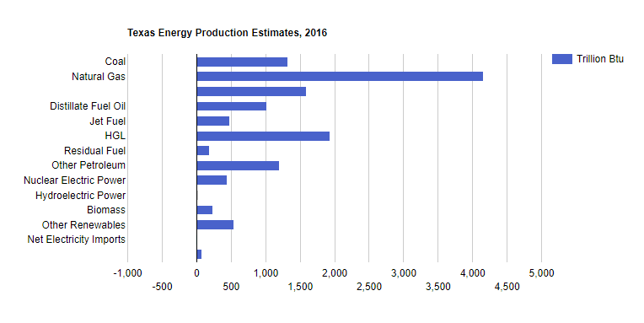Click the '3,500' x-axis tick label

(x=437, y=287)
